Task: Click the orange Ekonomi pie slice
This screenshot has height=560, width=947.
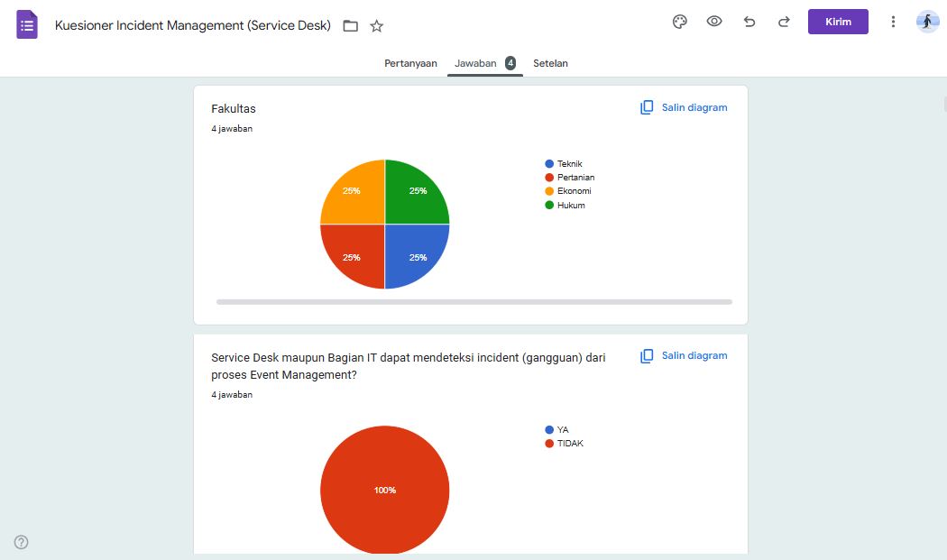Action: 353,192
